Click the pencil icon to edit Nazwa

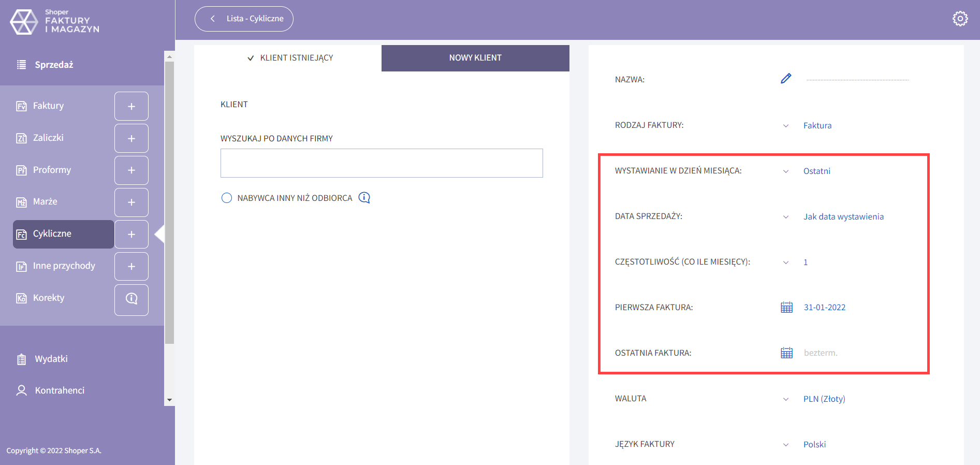click(x=786, y=79)
